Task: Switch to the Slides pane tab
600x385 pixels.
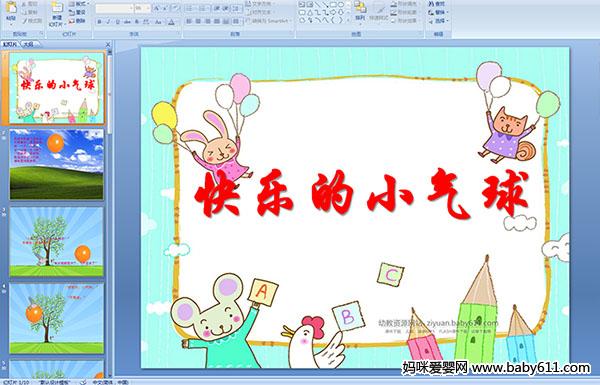Action: (x=10, y=44)
